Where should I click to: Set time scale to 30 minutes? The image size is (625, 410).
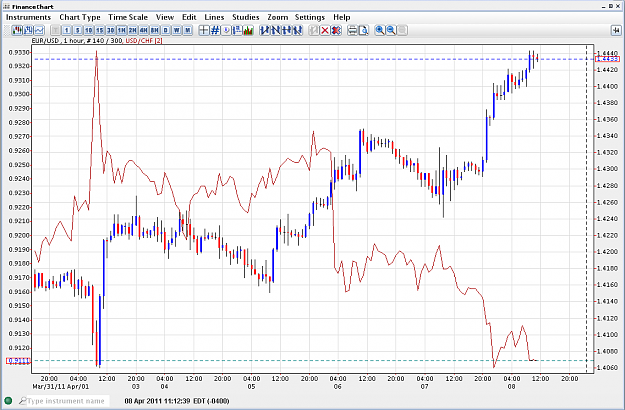click(x=110, y=30)
